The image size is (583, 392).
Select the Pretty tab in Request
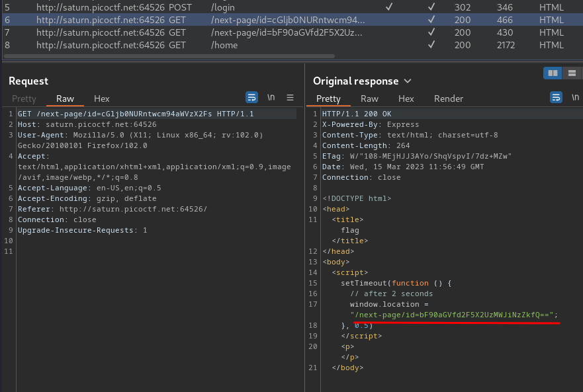click(24, 99)
